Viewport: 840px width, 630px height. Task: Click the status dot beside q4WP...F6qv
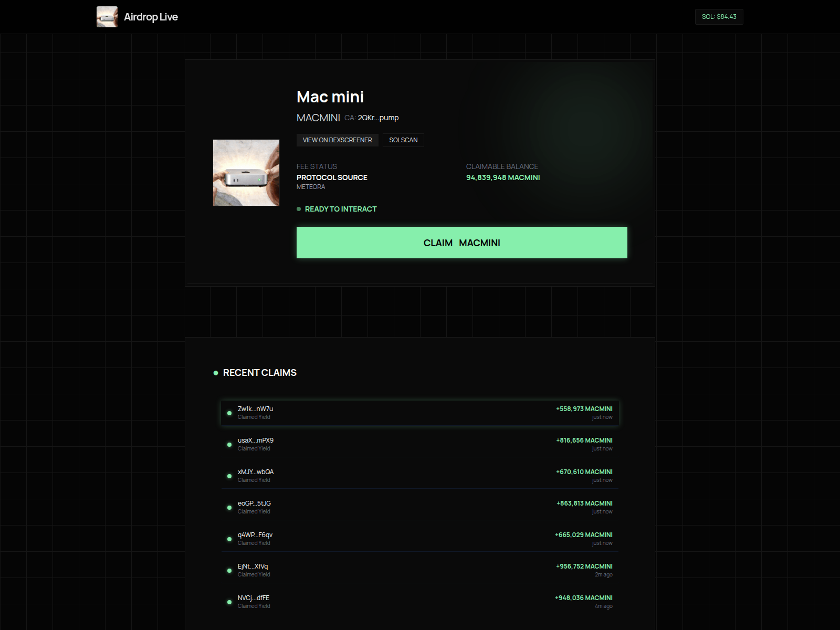tap(229, 539)
